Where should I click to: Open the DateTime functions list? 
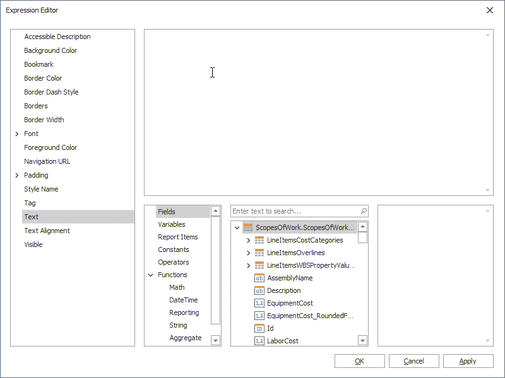pyautogui.click(x=183, y=300)
